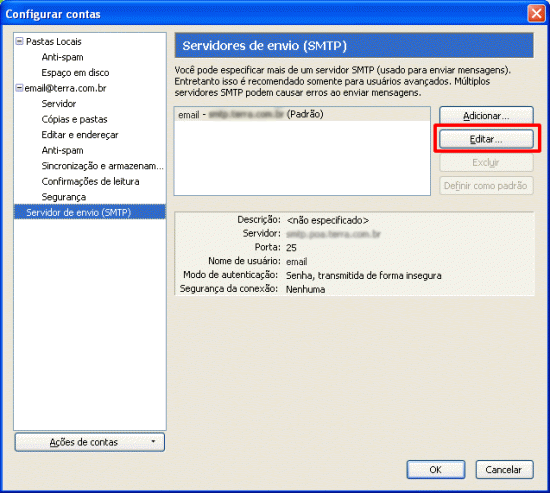Viewport: 550px width, 493px height.
Task: Click the Editar... button
Action: click(486, 139)
